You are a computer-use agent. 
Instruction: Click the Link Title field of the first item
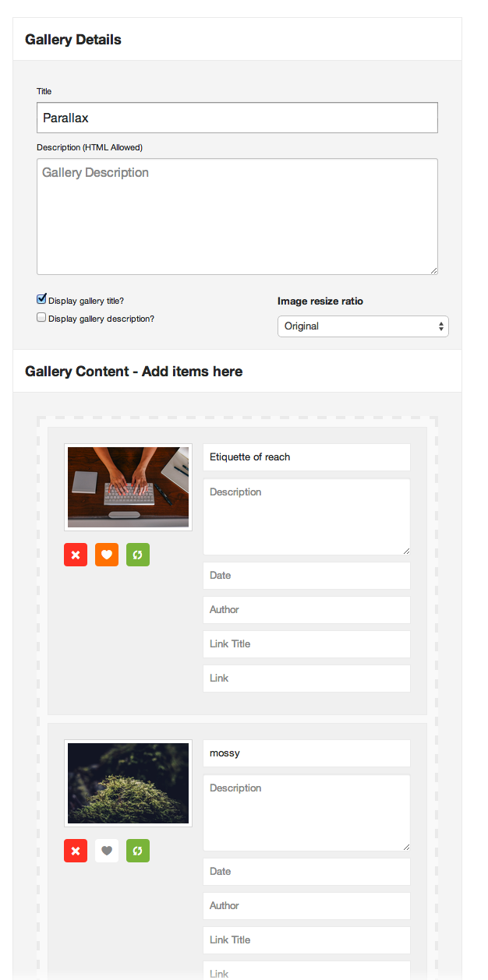306,644
